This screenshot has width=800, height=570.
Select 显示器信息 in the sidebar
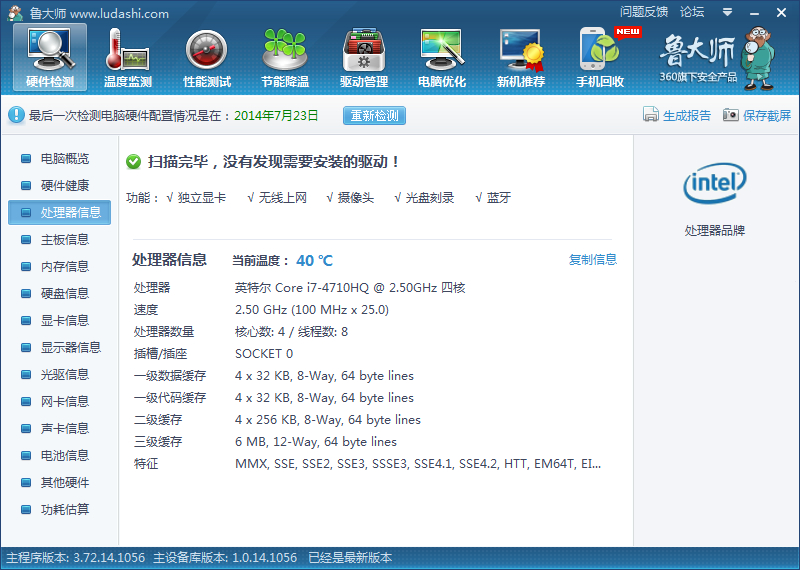[x=59, y=348]
